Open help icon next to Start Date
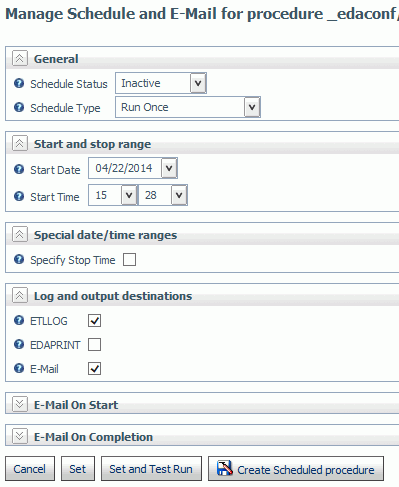This screenshot has height=487, width=399. [19, 169]
